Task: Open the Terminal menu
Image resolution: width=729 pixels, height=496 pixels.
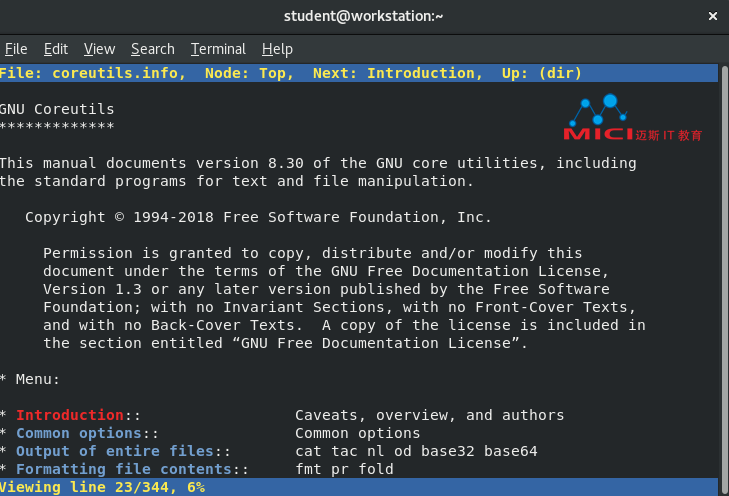Action: pyautogui.click(x=218, y=49)
